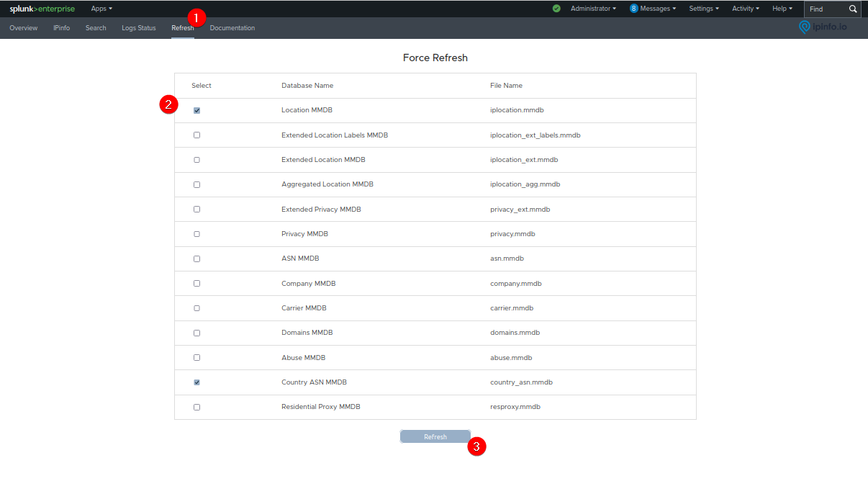This screenshot has width=868, height=494.
Task: Check the Domains MMDB checkbox
Action: (196, 333)
